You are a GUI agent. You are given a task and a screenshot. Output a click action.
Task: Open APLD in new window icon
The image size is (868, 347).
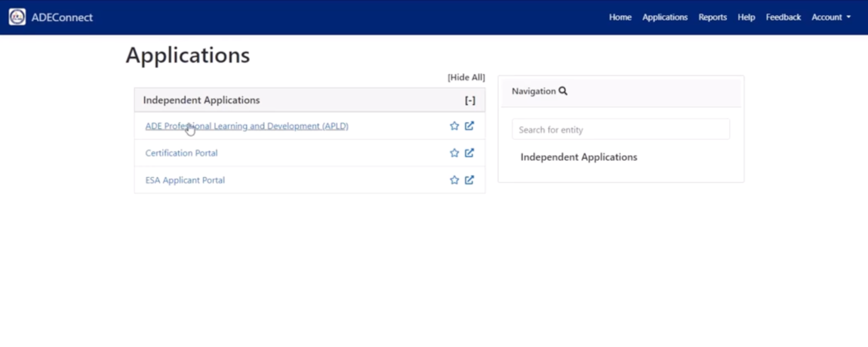coord(469,126)
